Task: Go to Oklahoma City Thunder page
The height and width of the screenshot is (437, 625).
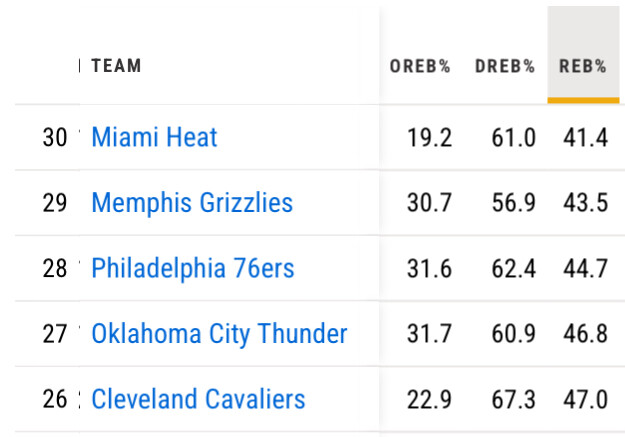Action: 219,334
